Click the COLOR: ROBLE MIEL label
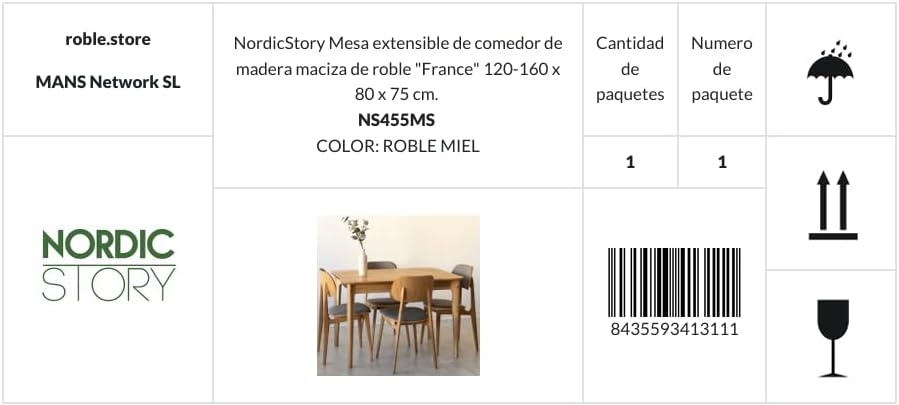The width and height of the screenshot is (899, 405). (398, 146)
